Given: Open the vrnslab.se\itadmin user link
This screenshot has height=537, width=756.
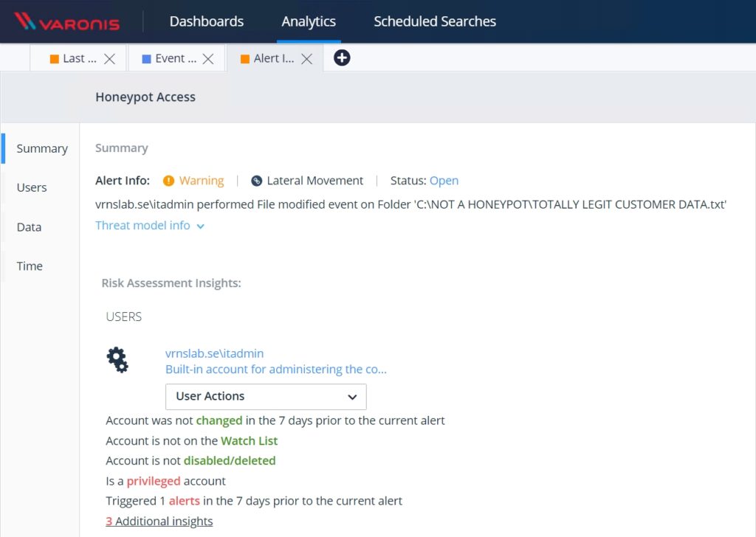Looking at the screenshot, I should click(x=215, y=353).
